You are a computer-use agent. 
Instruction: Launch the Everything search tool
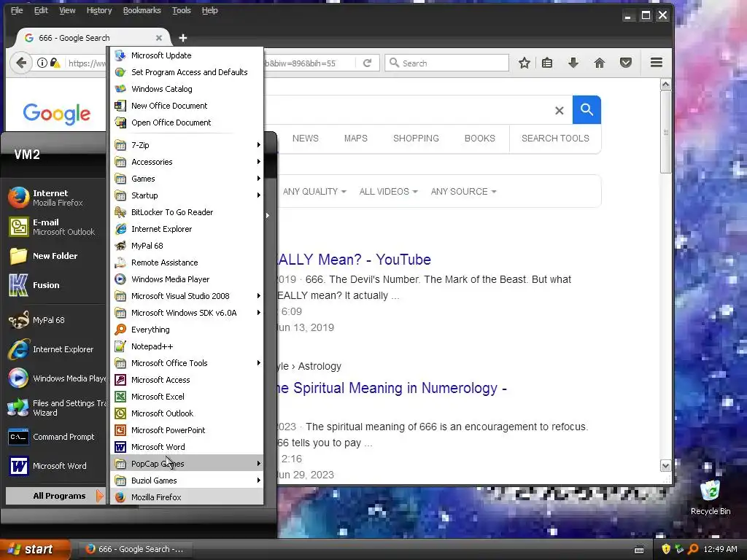(186, 330)
